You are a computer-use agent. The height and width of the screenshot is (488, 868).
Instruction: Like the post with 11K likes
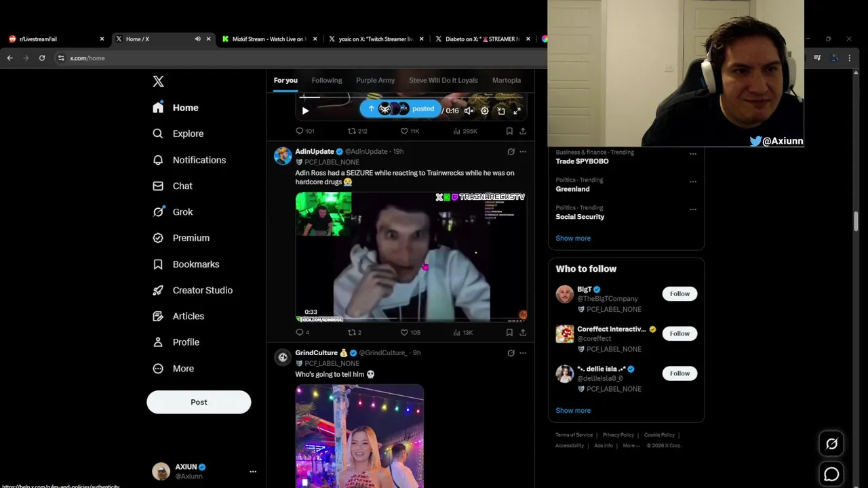(x=410, y=131)
